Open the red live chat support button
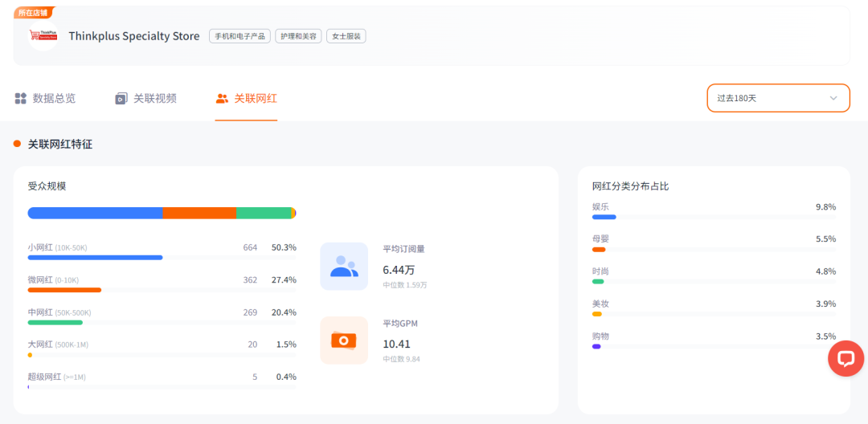This screenshot has width=868, height=424. tap(845, 359)
